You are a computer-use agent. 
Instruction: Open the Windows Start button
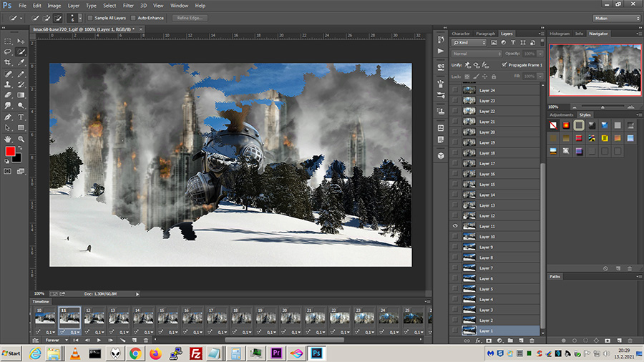pos(11,353)
